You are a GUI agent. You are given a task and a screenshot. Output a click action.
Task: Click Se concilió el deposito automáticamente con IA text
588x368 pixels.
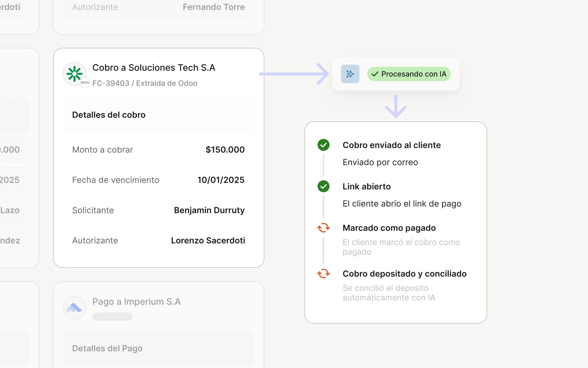(x=389, y=293)
